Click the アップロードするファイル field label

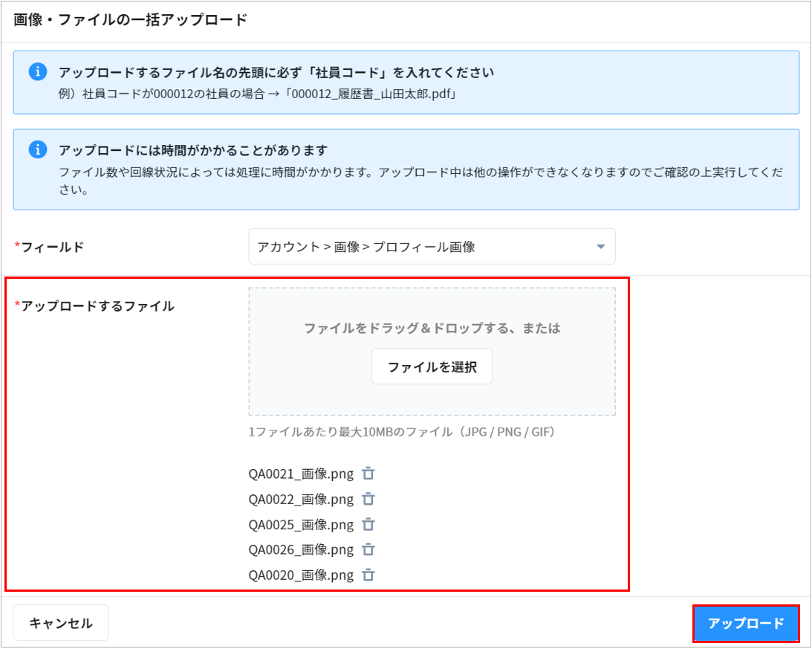97,306
